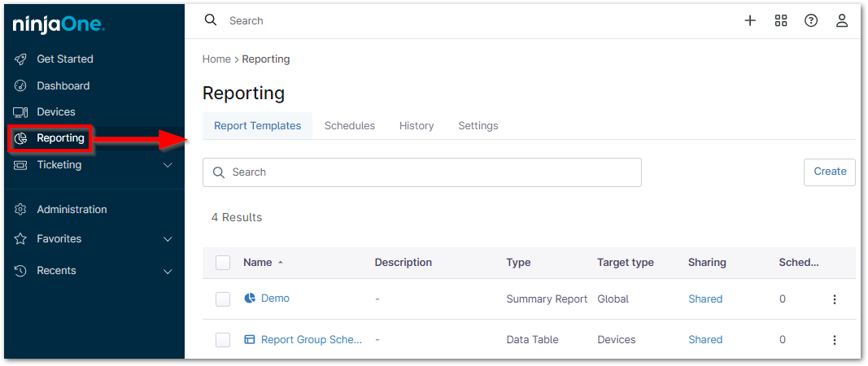Click the Create button
The height and width of the screenshot is (366, 868).
[x=829, y=172]
